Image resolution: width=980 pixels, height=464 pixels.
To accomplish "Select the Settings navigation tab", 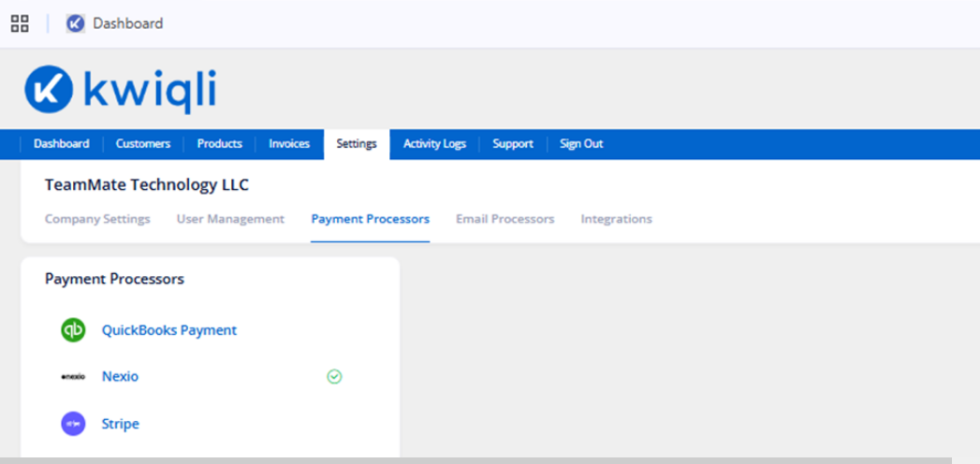I will (357, 144).
